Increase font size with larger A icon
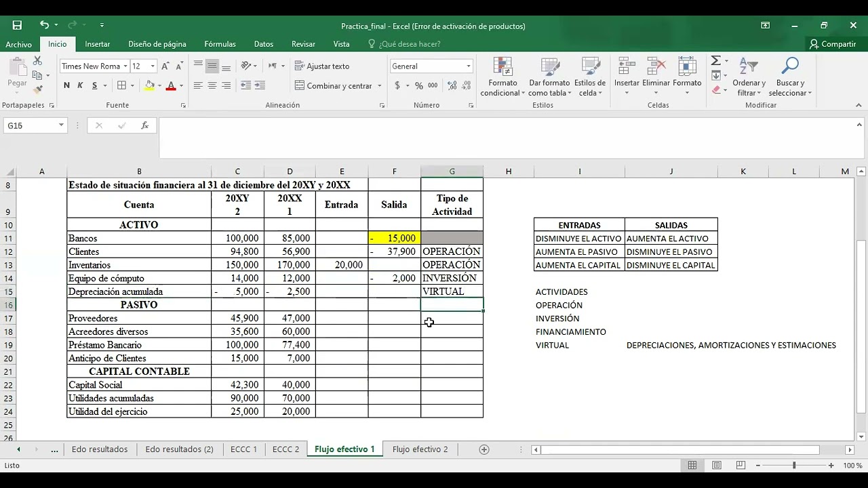The image size is (868, 488). tap(166, 66)
